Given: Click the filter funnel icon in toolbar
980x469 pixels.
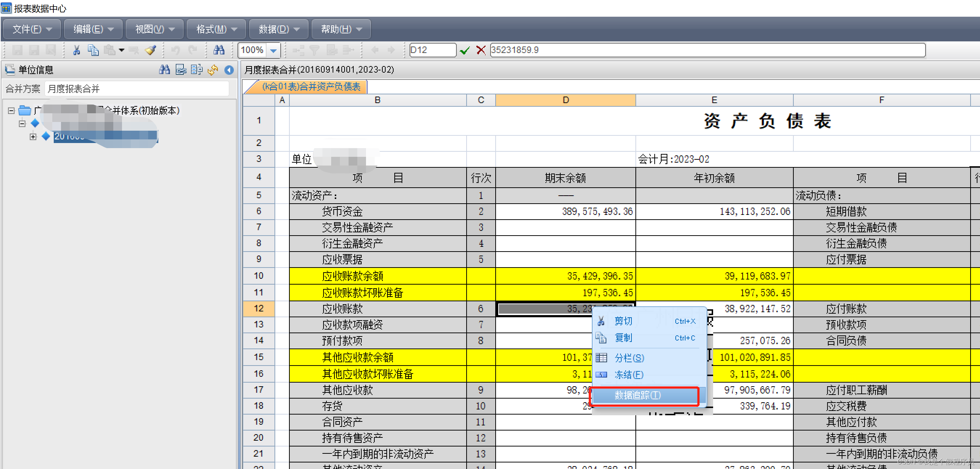Looking at the screenshot, I should pos(314,50).
